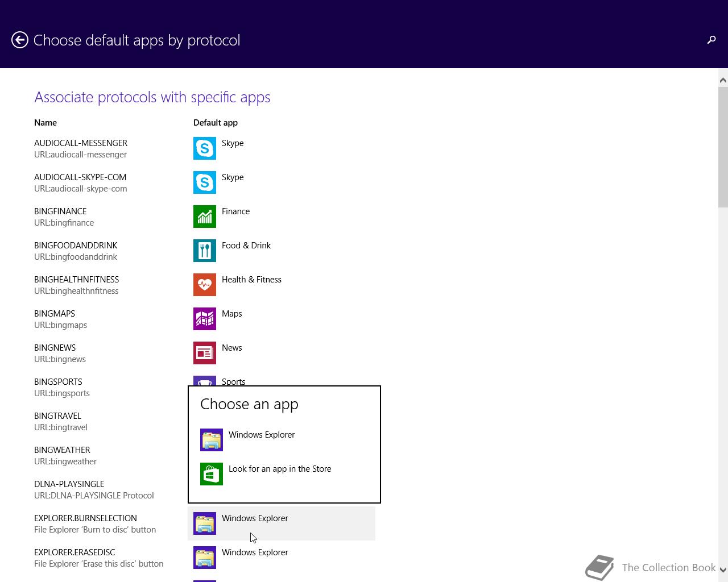Screen dimensions: 728x582
Task: Click the scrollbar up arrow
Action: [723, 80]
